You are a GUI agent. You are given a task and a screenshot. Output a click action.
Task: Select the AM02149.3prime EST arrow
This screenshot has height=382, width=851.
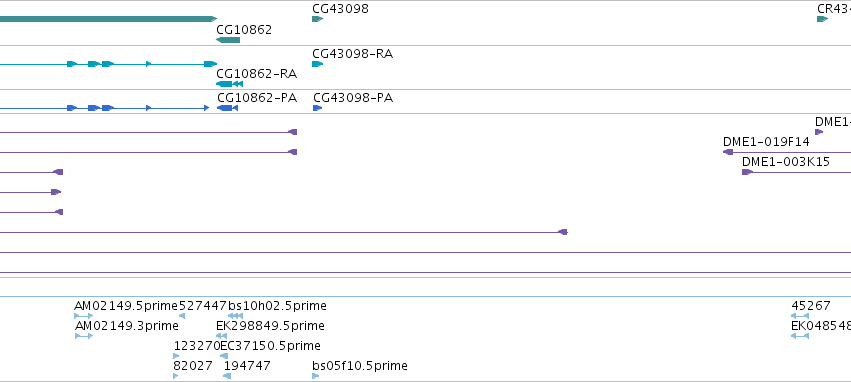pos(84,336)
